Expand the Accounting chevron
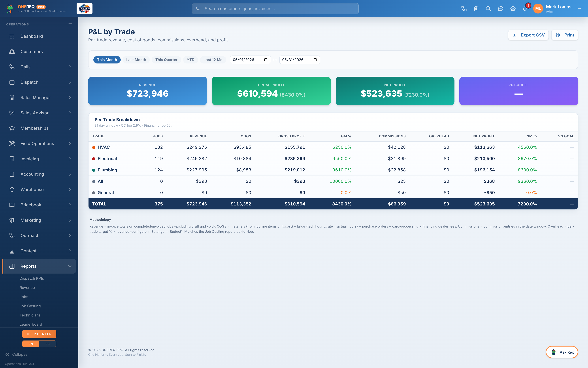The image size is (588, 368). pyautogui.click(x=70, y=174)
